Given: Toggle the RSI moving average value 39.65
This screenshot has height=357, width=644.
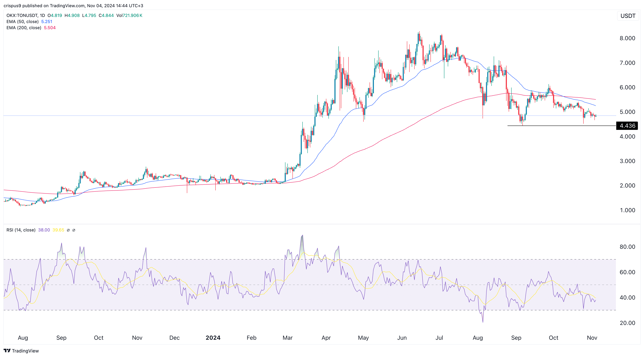Looking at the screenshot, I should (59, 230).
